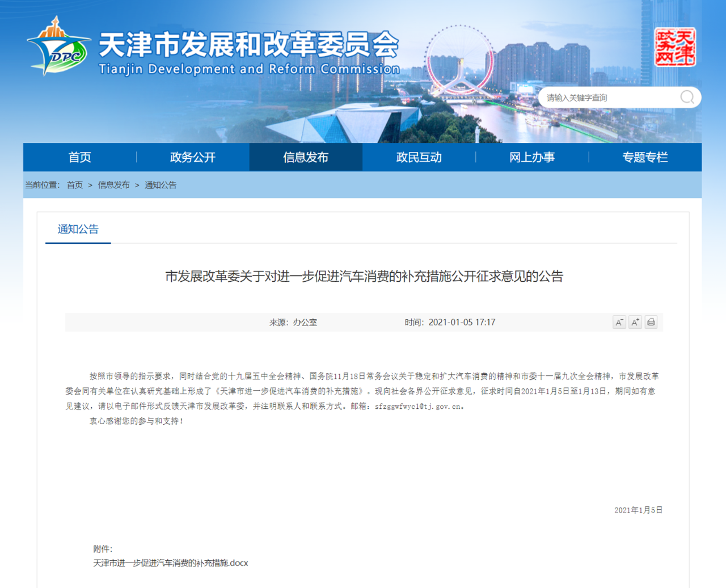The image size is (726, 588).
Task: Click the 天津市发展和改革委员会 site title
Action: coord(248,45)
